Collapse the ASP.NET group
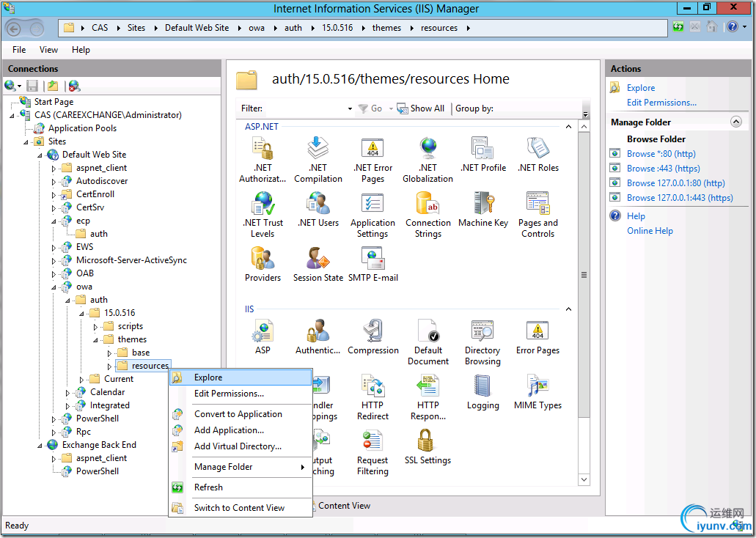 coord(568,127)
